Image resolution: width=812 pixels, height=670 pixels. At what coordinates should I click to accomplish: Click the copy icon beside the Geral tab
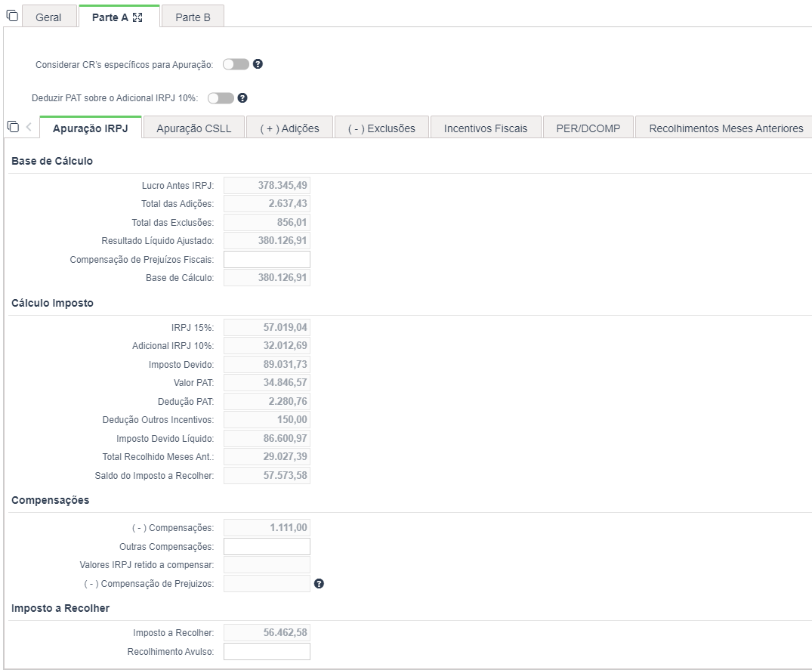tap(12, 16)
